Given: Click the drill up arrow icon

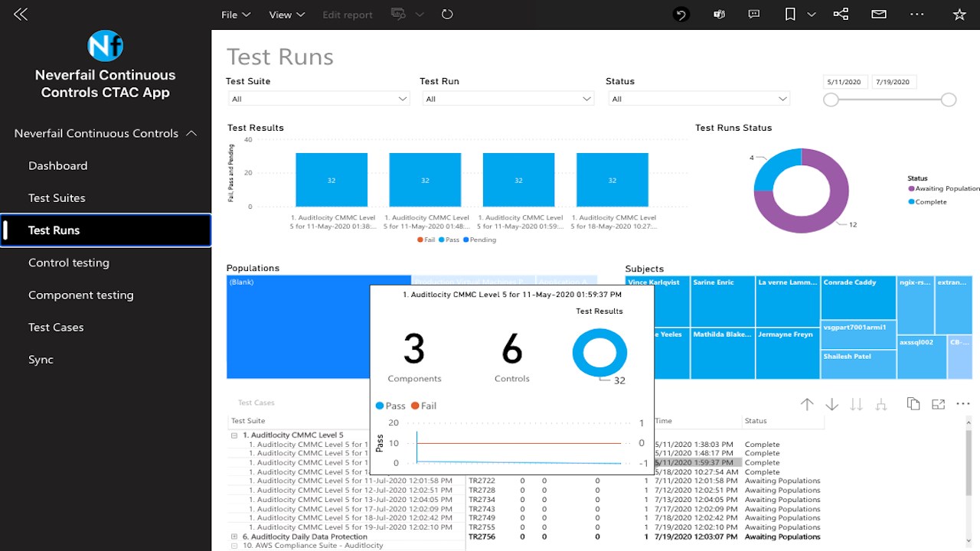Looking at the screenshot, I should click(x=807, y=404).
